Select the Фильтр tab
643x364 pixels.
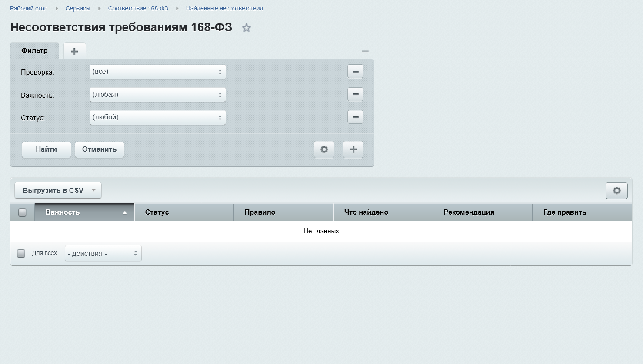coord(34,51)
